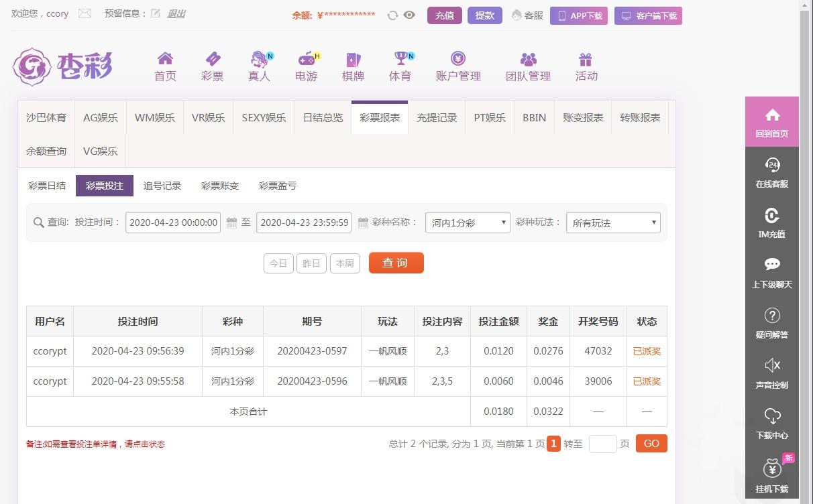This screenshot has height=504, width=813.
Task: Click the 充值 recharge button
Action: coord(444,15)
